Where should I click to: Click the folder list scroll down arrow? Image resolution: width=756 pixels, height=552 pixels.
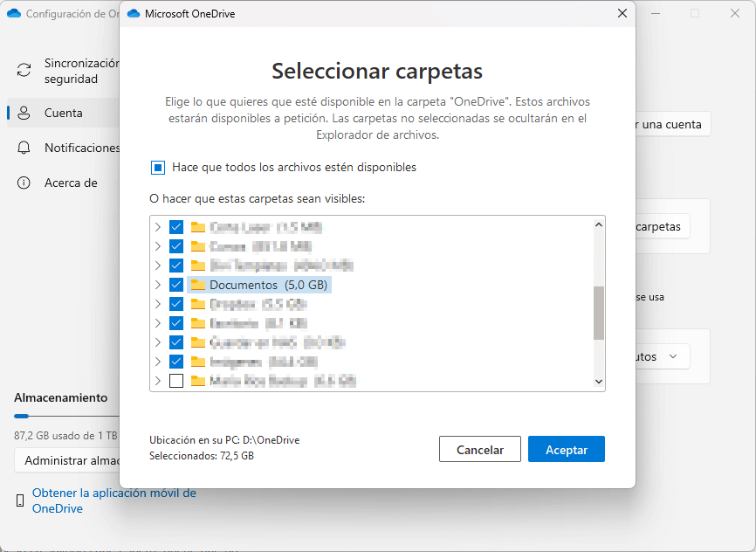point(598,381)
